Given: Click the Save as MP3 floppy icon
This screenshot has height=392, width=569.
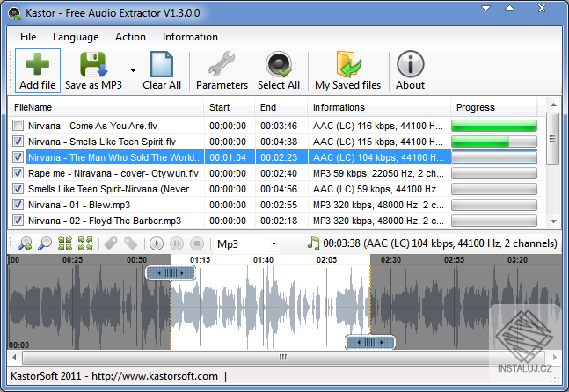Looking at the screenshot, I should (93, 64).
